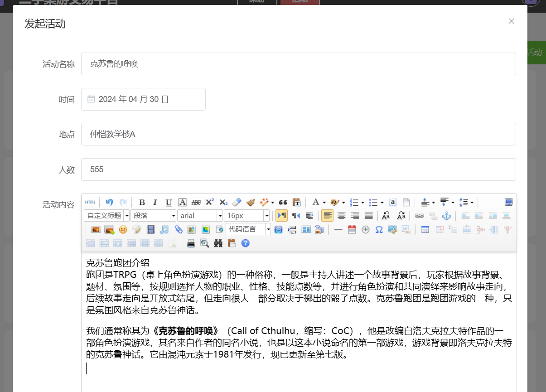This screenshot has height=392, width=546.
Task: Attach a file with the paperclip icon
Action: [178, 229]
